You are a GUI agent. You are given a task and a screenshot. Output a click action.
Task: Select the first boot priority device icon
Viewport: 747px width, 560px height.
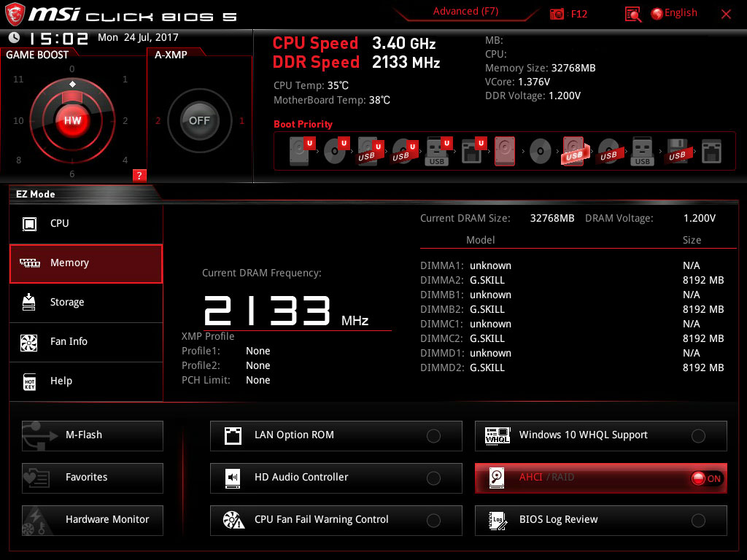pyautogui.click(x=300, y=152)
